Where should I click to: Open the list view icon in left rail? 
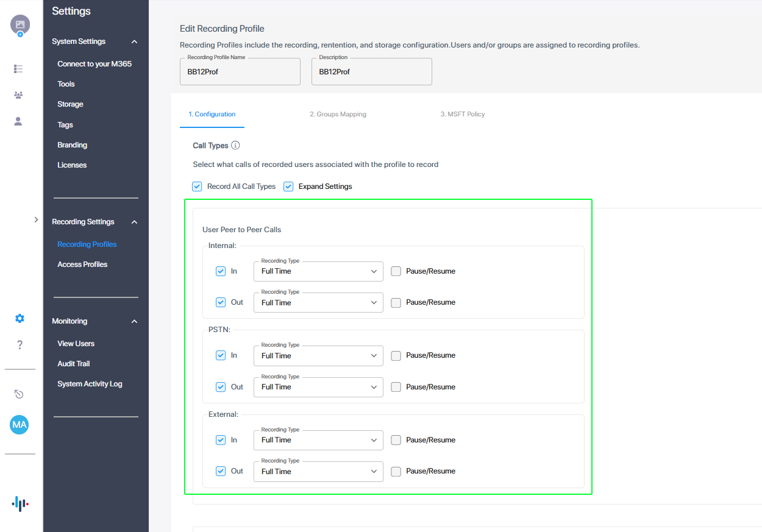(x=18, y=69)
